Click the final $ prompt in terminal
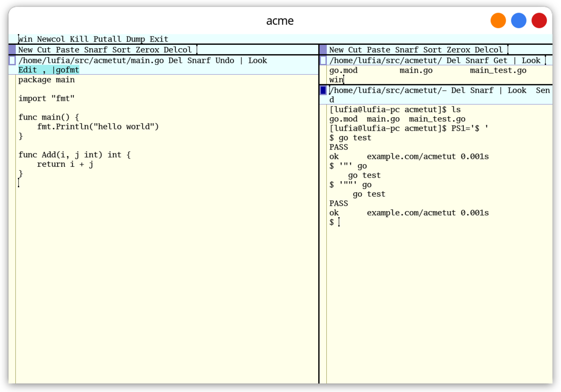Viewport: 561px width, 392px height. click(x=332, y=222)
